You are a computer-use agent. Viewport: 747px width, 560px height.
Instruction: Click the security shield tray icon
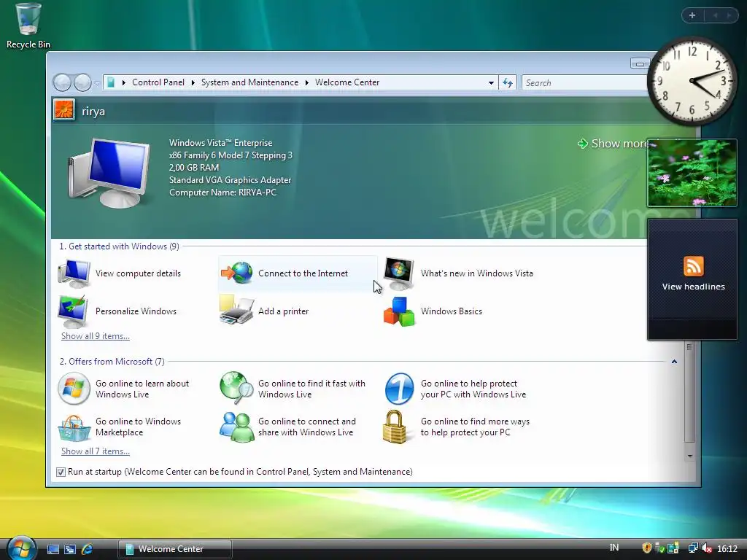646,548
